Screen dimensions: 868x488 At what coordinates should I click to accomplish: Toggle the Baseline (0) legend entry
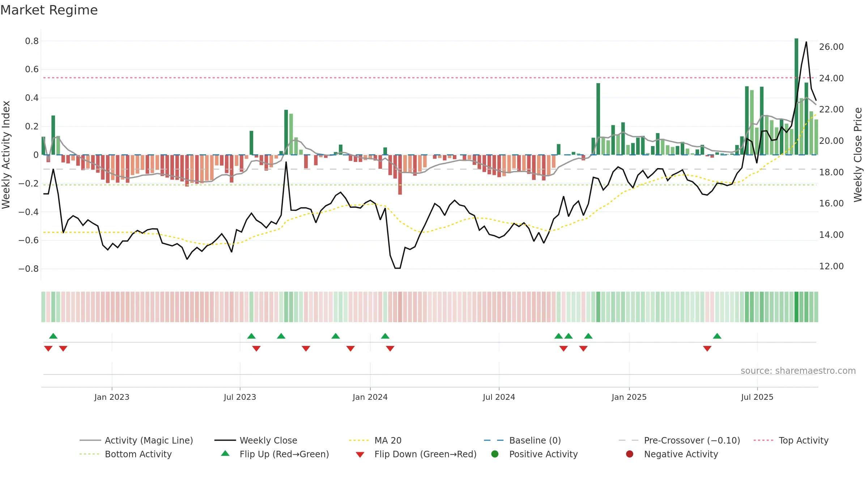[x=522, y=440]
